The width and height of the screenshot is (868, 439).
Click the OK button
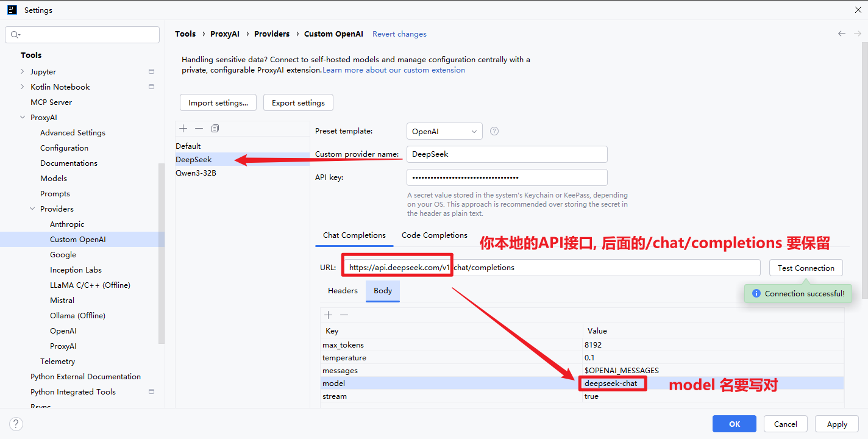[735, 424]
